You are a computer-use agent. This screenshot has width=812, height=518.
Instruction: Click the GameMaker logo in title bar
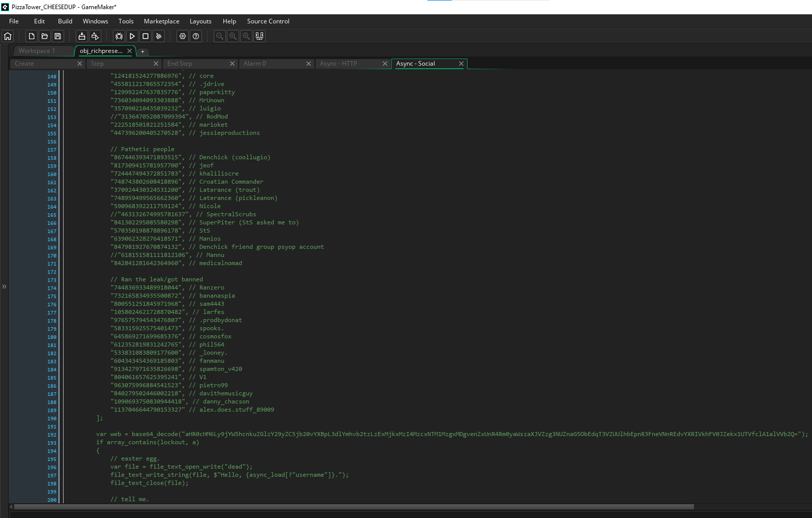(5, 7)
